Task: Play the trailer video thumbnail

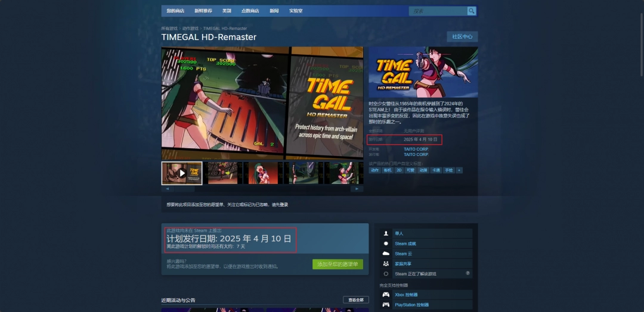Action: [x=182, y=173]
